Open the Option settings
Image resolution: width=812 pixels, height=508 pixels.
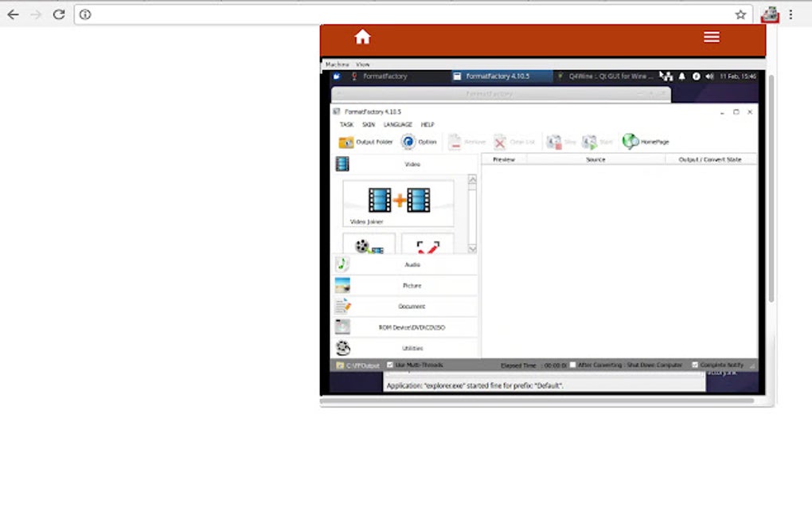pyautogui.click(x=420, y=142)
